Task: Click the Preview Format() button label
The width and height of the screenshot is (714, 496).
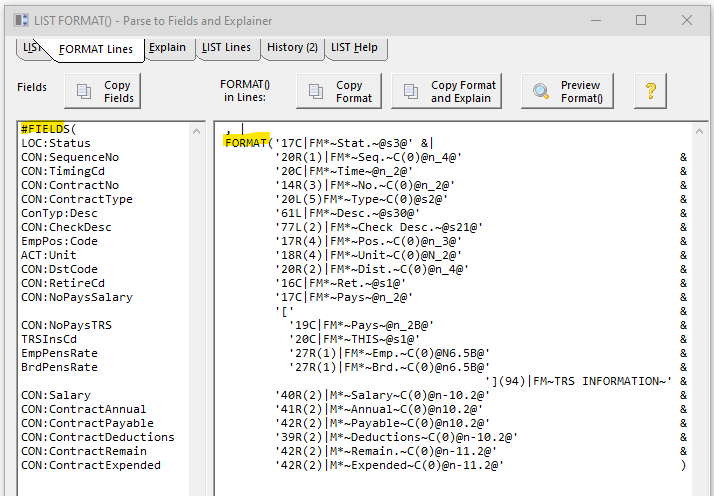Action: coord(581,92)
